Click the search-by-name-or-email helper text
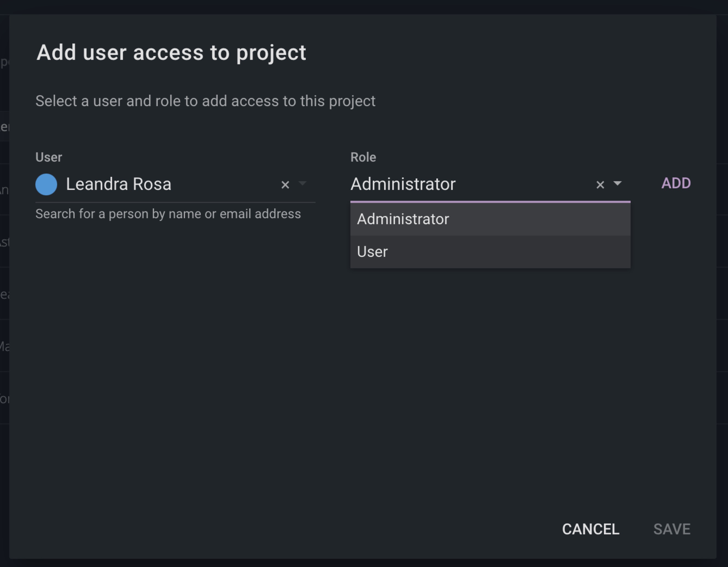Viewport: 728px width, 567px height. click(x=168, y=214)
